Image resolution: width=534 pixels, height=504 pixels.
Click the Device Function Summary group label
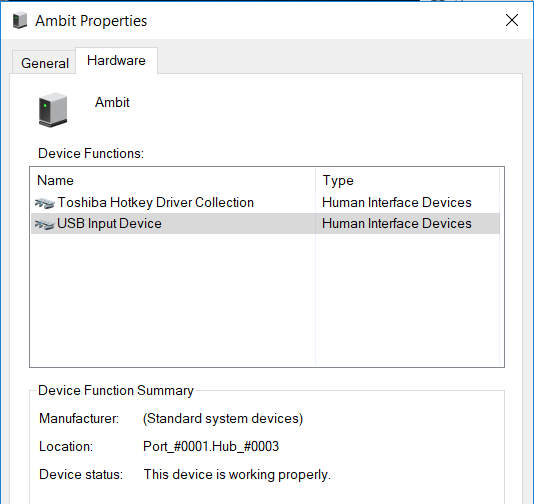116,390
